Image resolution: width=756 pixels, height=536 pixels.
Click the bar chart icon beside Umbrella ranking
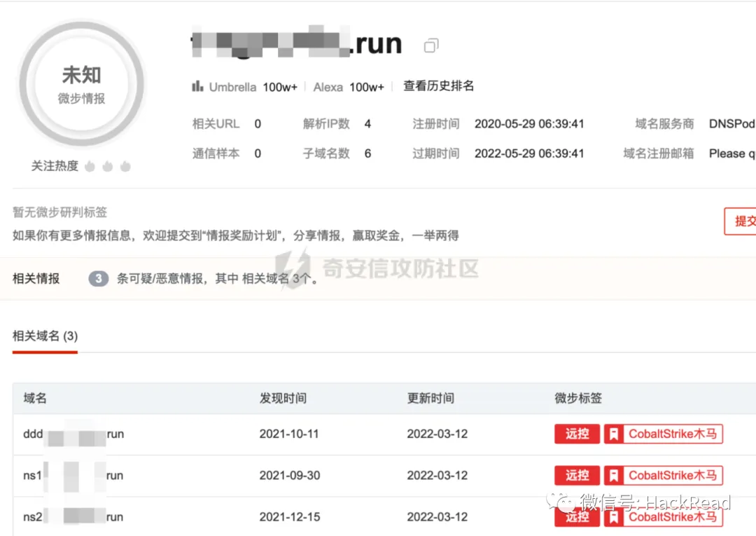tap(198, 86)
